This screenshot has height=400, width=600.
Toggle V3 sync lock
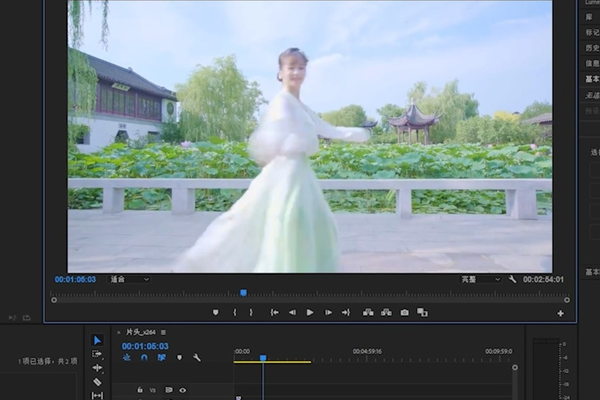pyautogui.click(x=169, y=390)
